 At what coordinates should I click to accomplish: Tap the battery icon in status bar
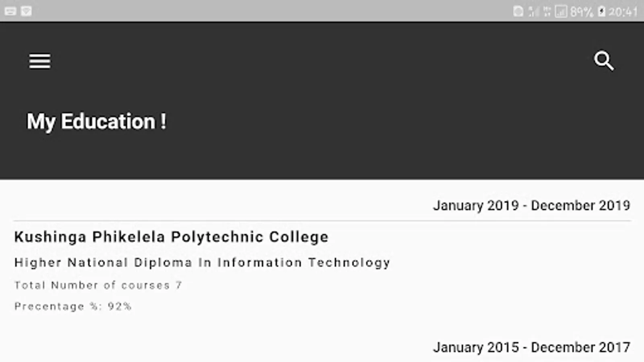[601, 12]
